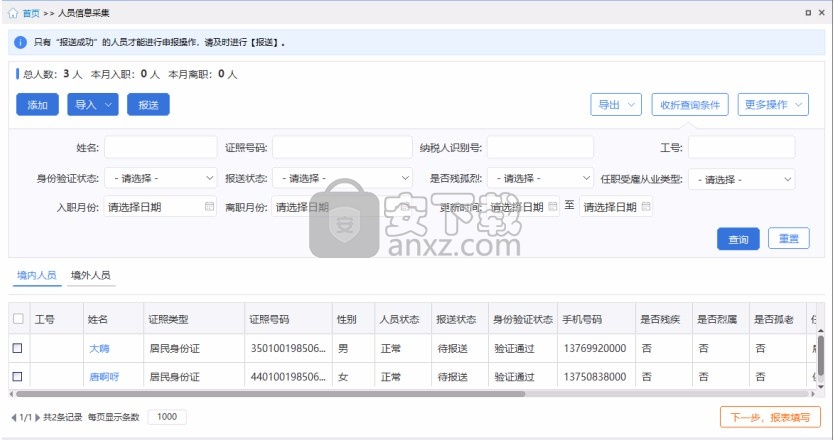Go to next page arrow in pagination
The width and height of the screenshot is (834, 440).
coord(38,418)
